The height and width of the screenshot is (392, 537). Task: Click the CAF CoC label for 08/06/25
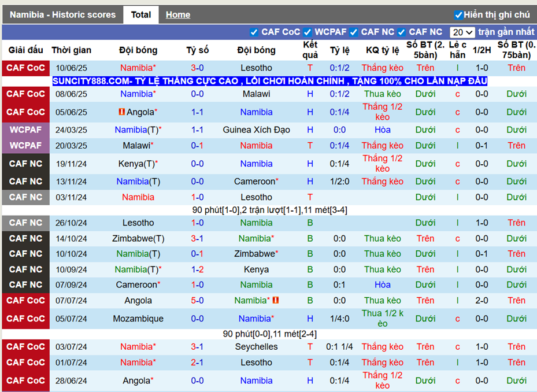click(25, 94)
